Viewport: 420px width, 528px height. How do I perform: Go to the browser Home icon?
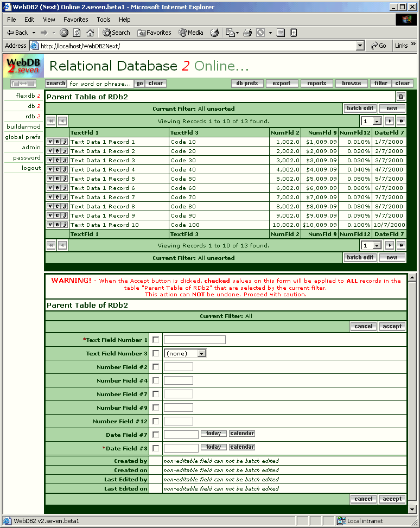click(x=90, y=33)
